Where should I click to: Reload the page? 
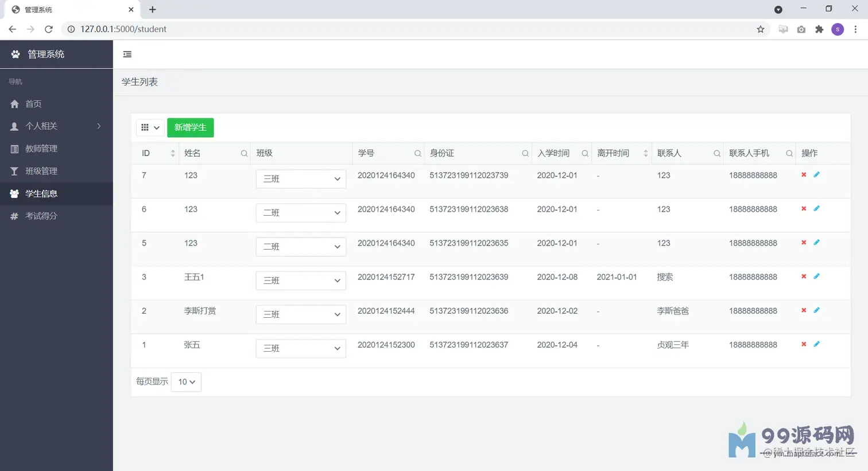tap(49, 29)
